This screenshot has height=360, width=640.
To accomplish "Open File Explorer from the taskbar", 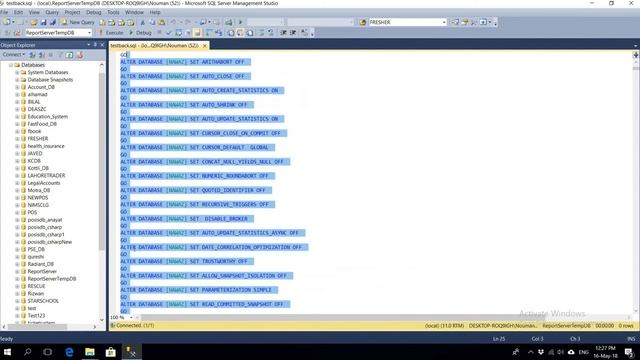I will tap(90, 352).
